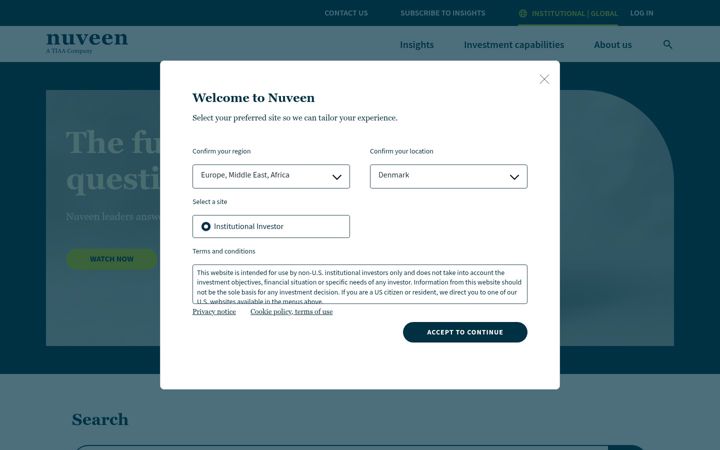Click the 'Select a site' label
The image size is (720, 450).
pyautogui.click(x=210, y=202)
